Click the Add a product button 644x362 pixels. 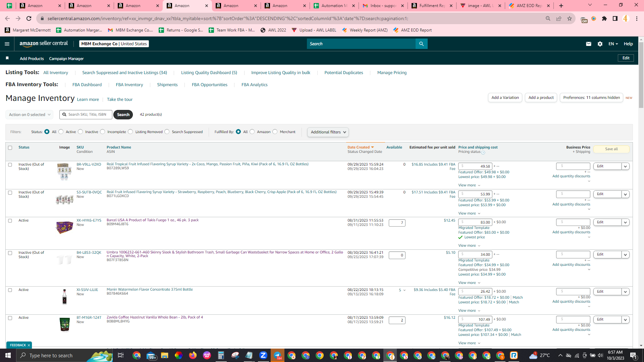pyautogui.click(x=541, y=98)
